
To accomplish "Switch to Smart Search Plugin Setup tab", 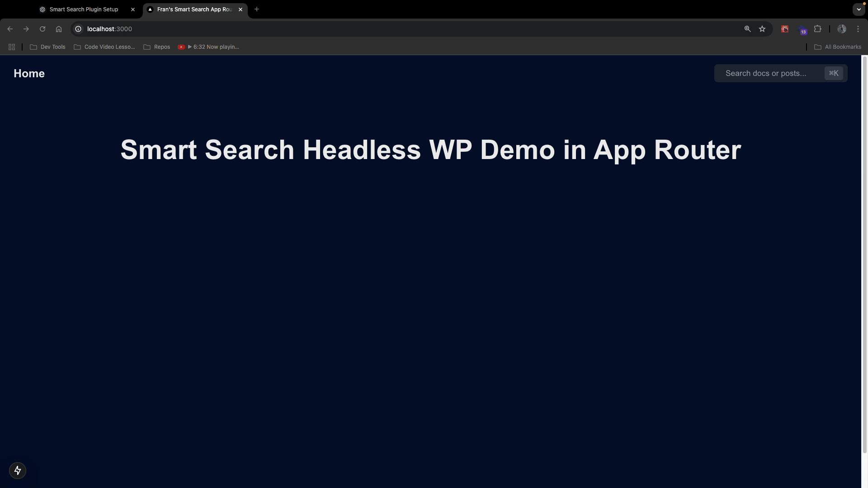I will (x=84, y=9).
